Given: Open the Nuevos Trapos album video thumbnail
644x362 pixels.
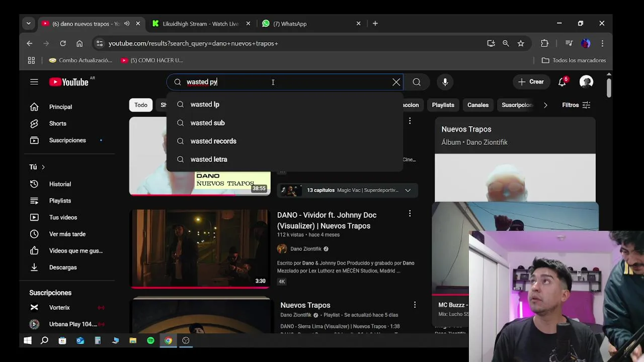Looking at the screenshot, I should tap(200, 156).
